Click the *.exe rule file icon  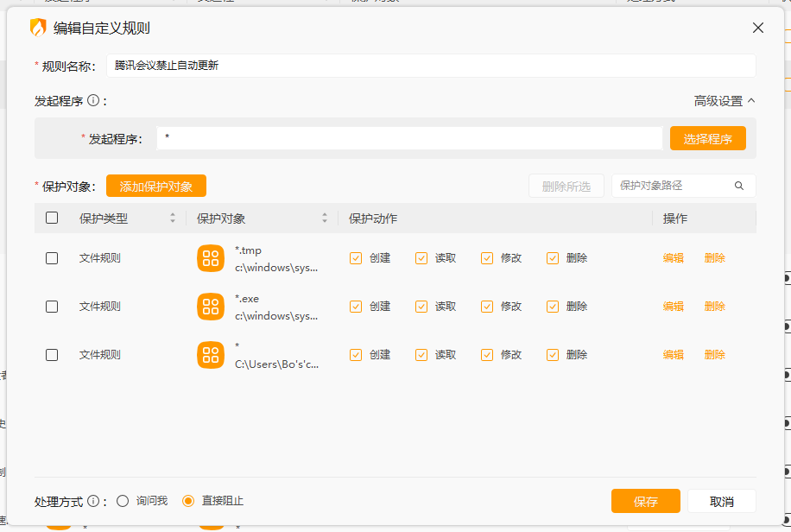point(211,307)
